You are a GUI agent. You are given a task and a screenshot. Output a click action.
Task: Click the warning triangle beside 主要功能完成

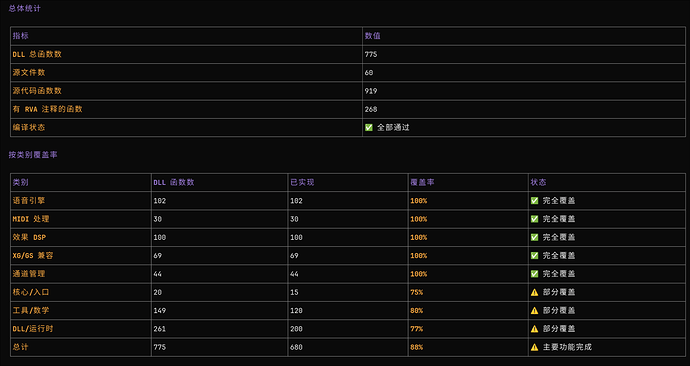(534, 347)
